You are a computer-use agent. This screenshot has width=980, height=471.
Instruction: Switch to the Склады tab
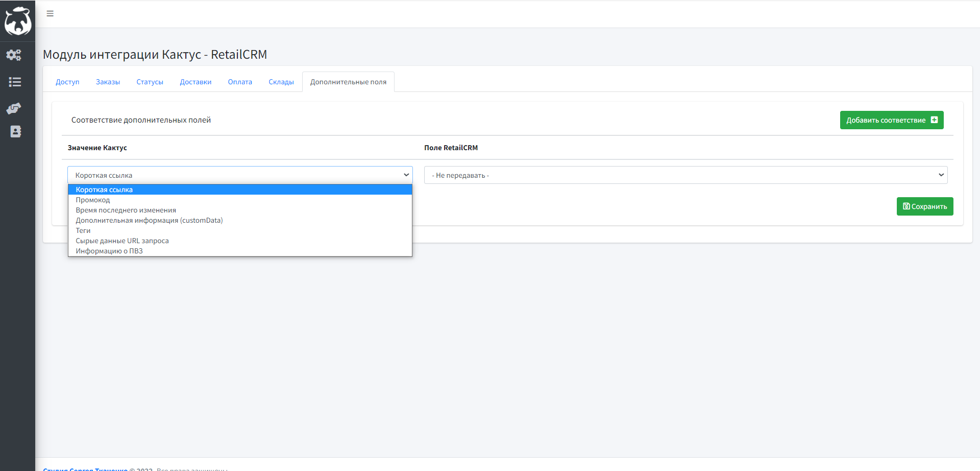click(x=281, y=82)
